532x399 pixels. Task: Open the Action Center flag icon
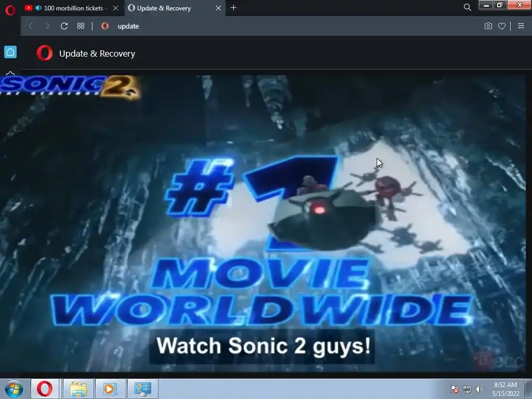tap(454, 389)
